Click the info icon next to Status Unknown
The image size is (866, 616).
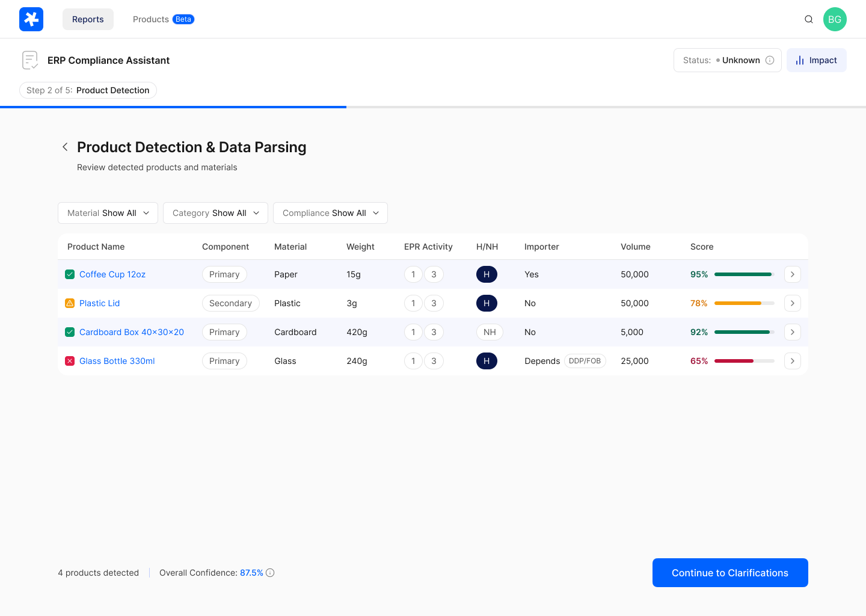(770, 60)
